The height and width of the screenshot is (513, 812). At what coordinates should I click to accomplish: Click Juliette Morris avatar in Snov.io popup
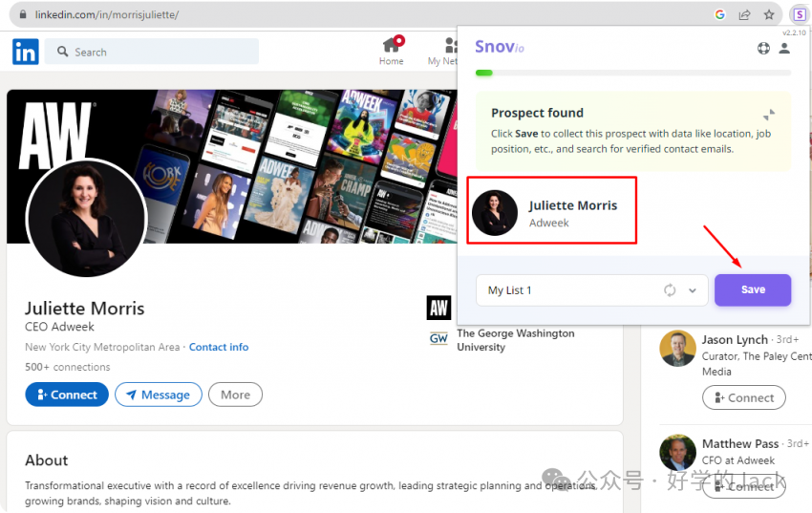click(495, 213)
